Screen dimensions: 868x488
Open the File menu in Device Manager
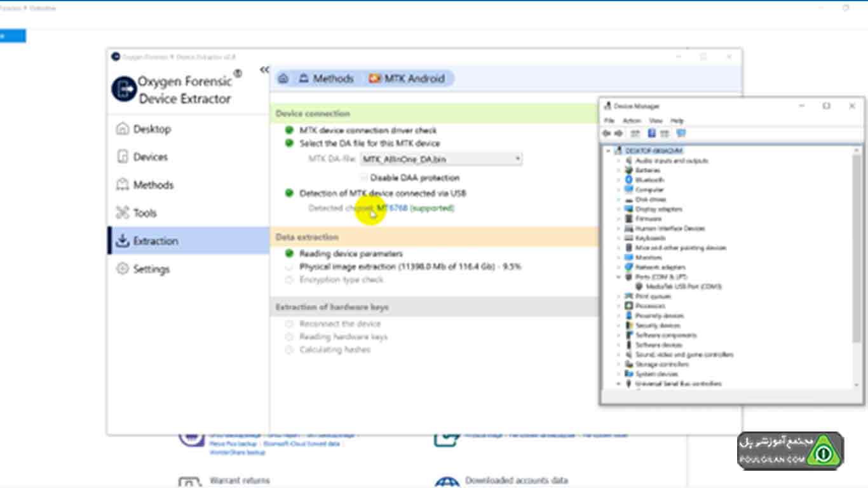pyautogui.click(x=609, y=121)
